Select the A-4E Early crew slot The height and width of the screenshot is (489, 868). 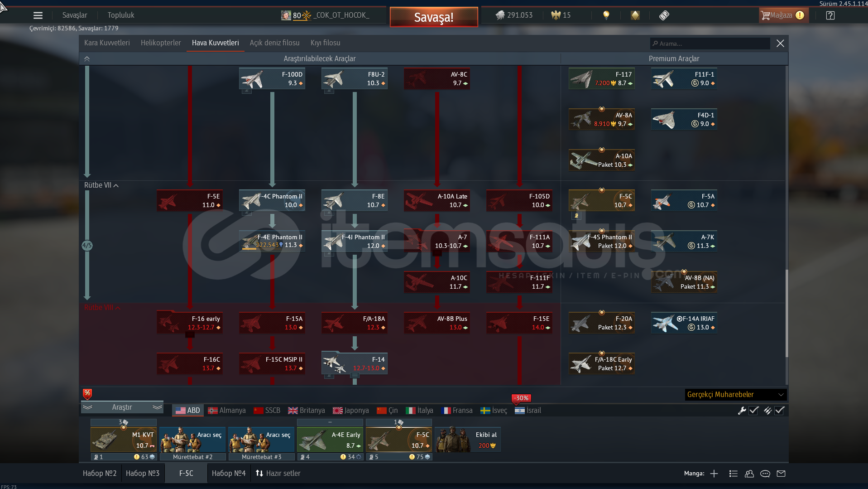click(330, 440)
